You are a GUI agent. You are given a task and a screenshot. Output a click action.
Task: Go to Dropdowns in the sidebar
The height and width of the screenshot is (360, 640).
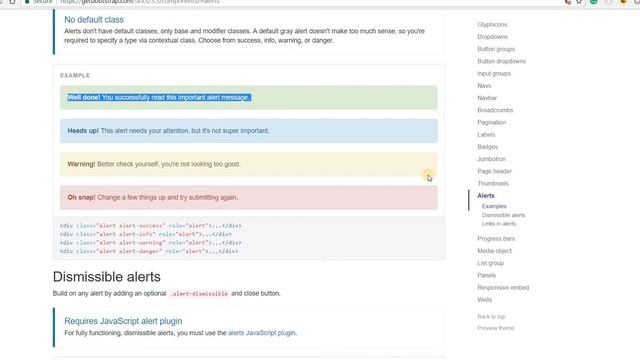(492, 37)
